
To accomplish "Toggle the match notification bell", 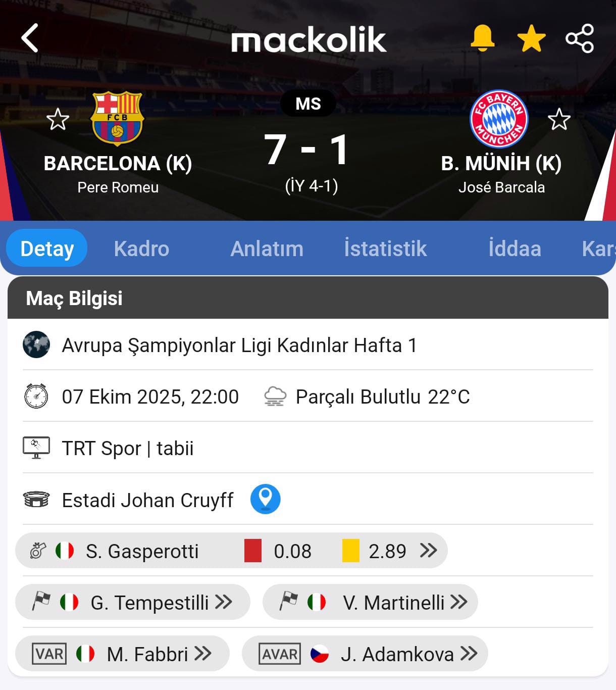I will point(482,38).
